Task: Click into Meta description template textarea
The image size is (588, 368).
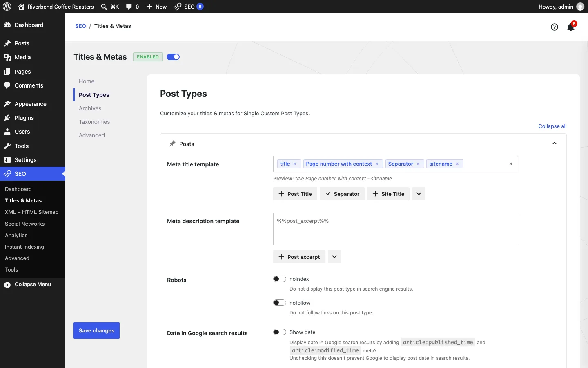Action: (x=396, y=229)
